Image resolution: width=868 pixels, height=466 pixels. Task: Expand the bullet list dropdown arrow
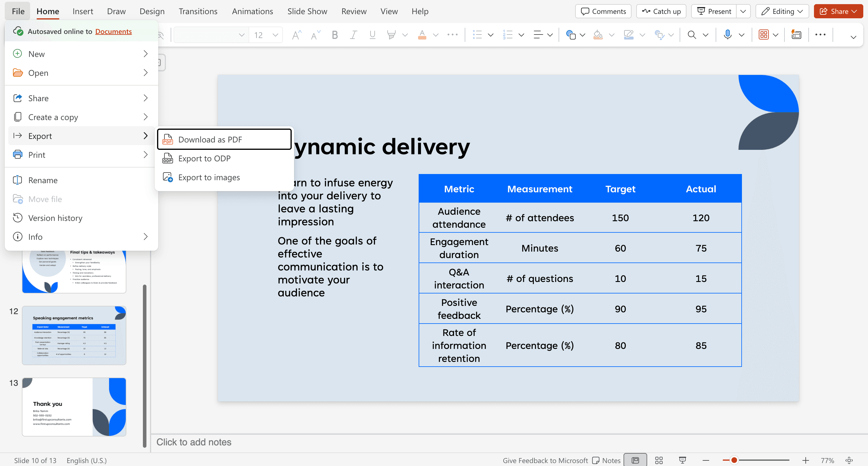click(491, 35)
